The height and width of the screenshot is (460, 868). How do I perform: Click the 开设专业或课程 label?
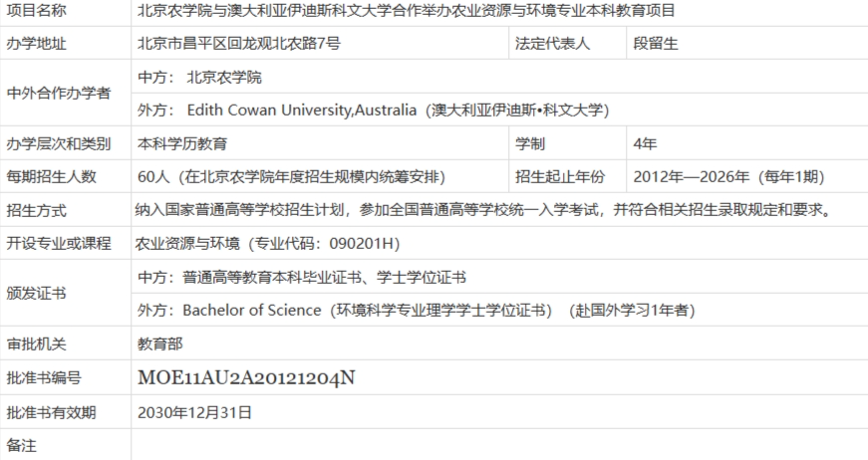coord(59,243)
